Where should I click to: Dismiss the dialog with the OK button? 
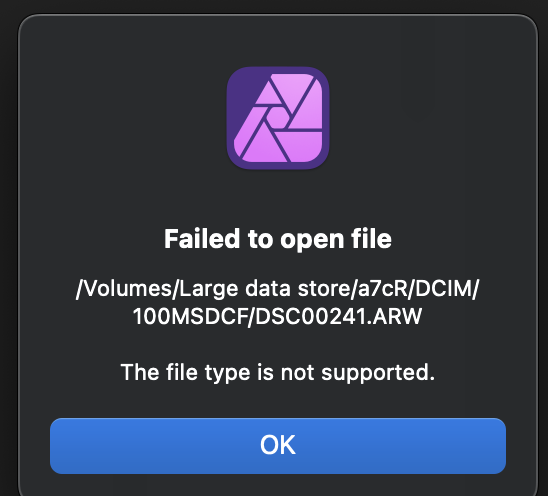click(278, 446)
